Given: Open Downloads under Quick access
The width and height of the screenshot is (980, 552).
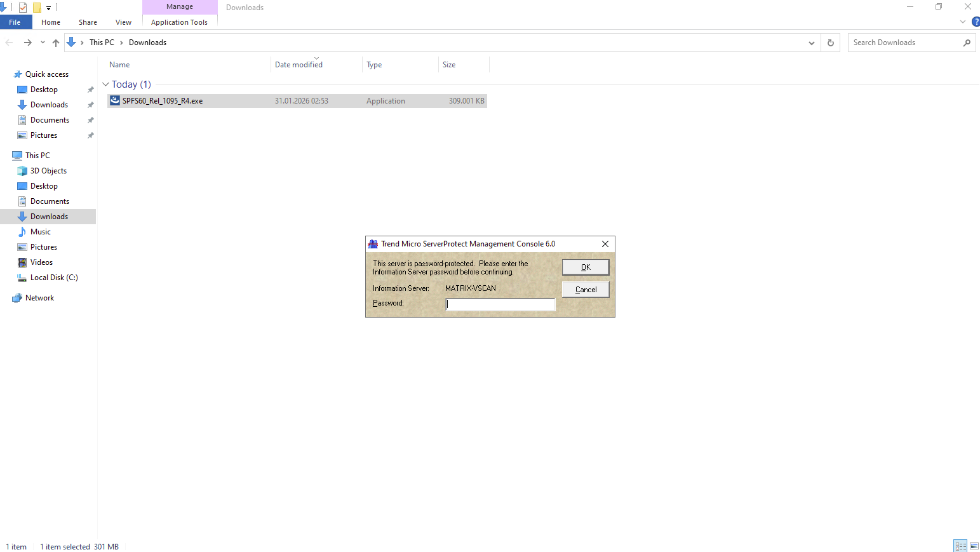Looking at the screenshot, I should point(49,105).
